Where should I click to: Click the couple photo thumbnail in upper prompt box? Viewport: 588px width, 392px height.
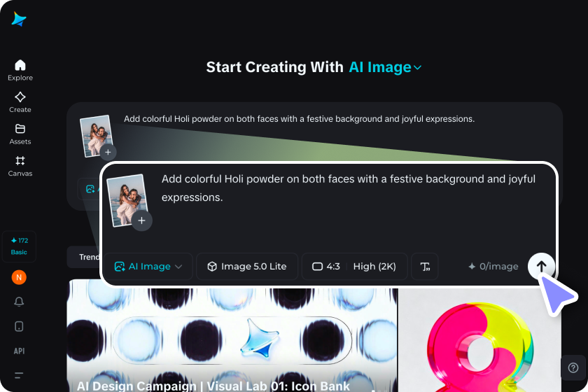(96, 135)
